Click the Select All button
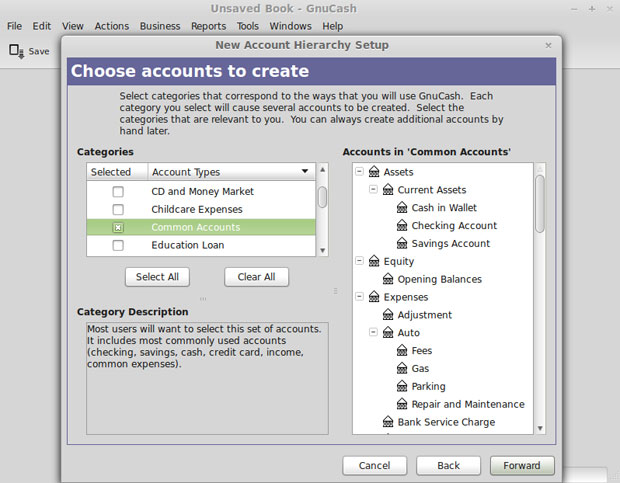Screen dimensions: 620x483 [x=157, y=277]
